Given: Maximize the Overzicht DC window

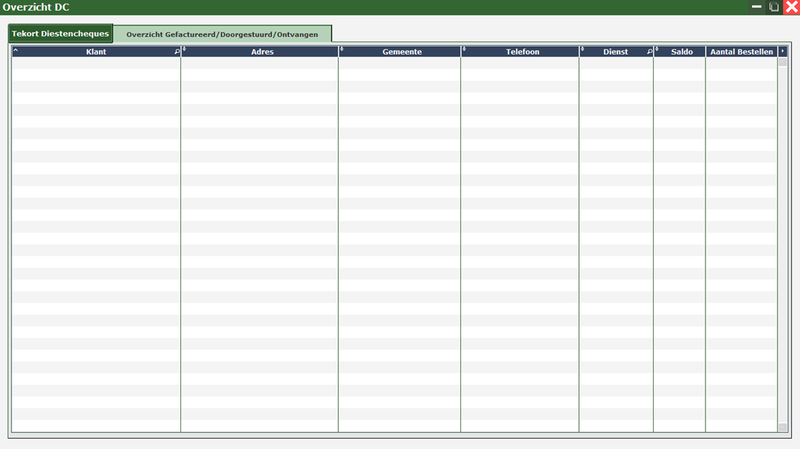Looking at the screenshot, I should (x=773, y=7).
